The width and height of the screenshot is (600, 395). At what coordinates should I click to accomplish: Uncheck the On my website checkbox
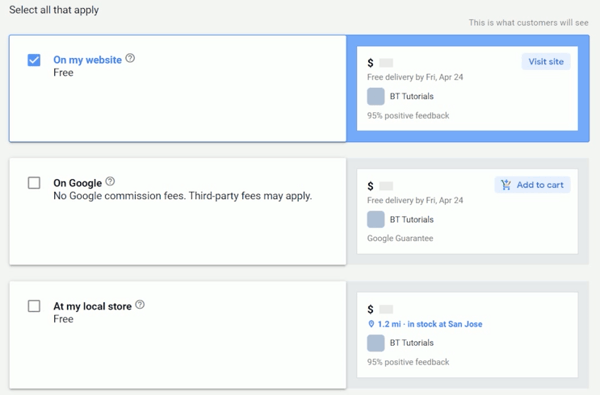click(34, 60)
